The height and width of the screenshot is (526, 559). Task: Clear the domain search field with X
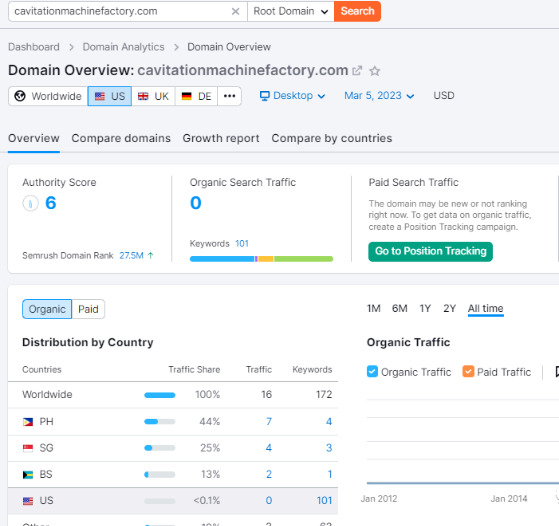tap(235, 11)
